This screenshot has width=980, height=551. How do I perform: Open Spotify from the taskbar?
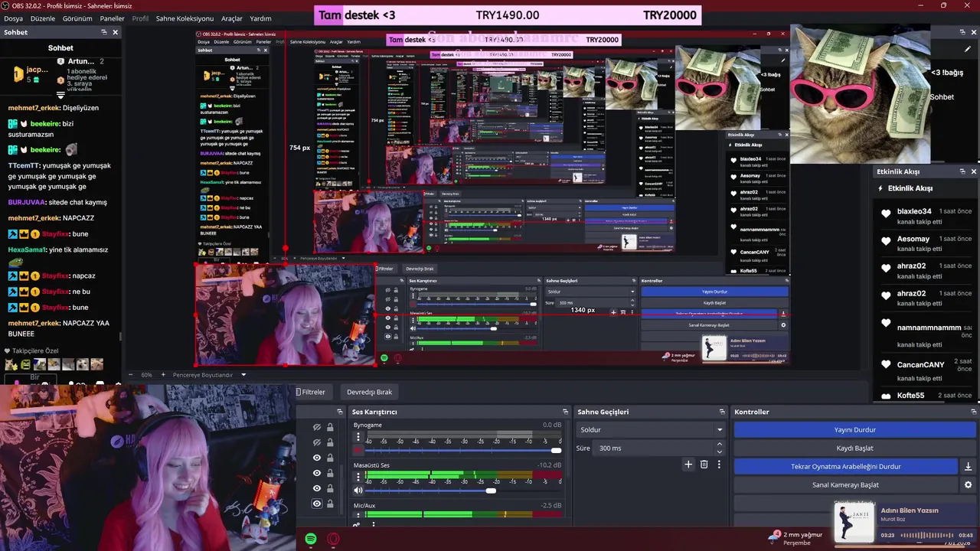click(x=311, y=539)
